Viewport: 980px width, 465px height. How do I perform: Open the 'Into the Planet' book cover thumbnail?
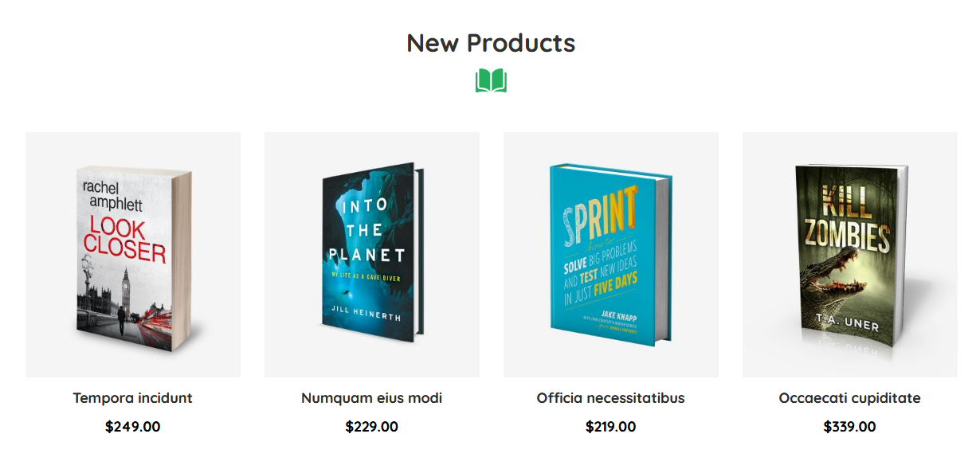(371, 255)
